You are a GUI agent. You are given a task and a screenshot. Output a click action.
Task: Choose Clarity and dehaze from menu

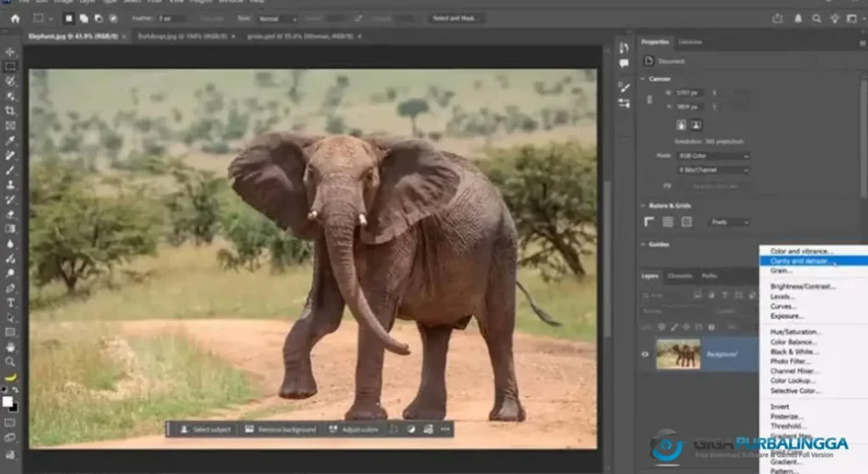tap(814, 261)
